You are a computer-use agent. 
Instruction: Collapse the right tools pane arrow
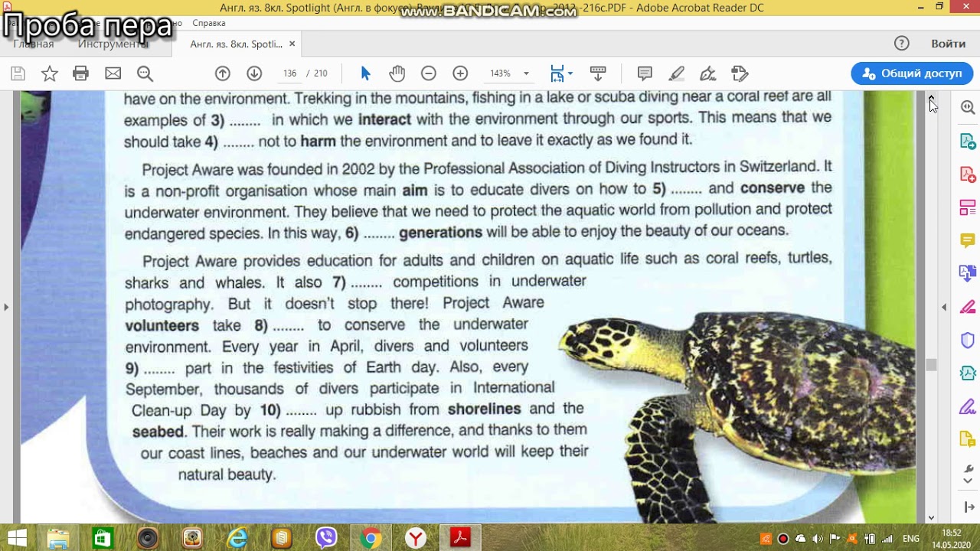tap(944, 307)
